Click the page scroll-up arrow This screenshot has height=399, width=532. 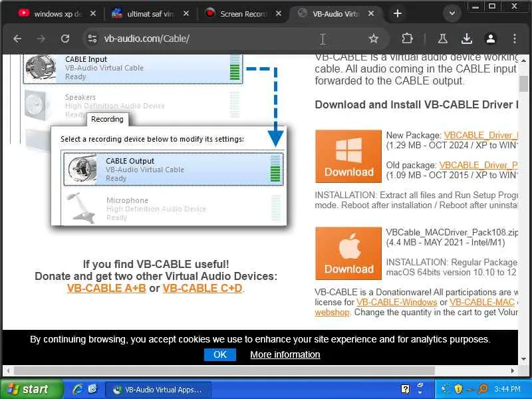tap(524, 61)
